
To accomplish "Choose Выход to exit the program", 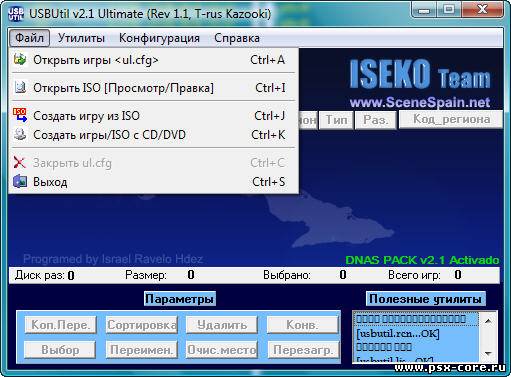I will [x=153, y=182].
